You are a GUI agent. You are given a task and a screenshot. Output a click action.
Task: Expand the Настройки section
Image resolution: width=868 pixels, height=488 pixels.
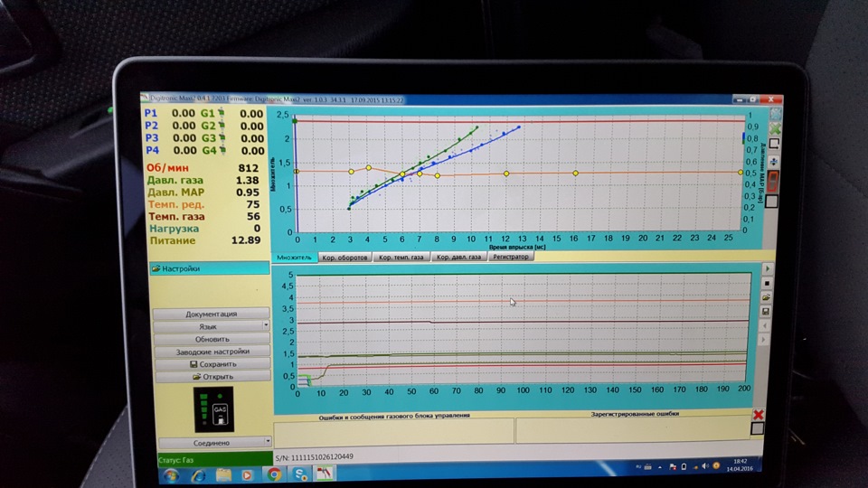[x=209, y=268]
